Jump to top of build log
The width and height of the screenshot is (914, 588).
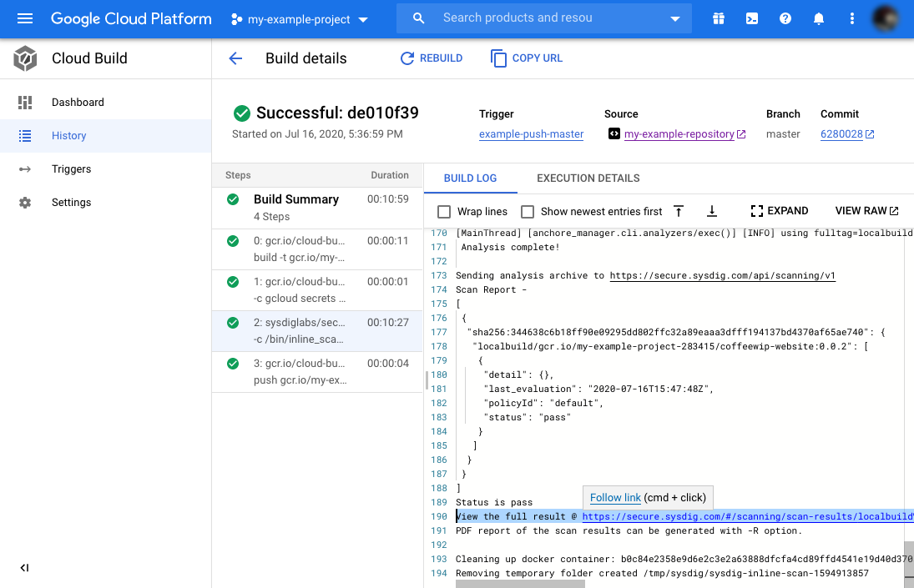[679, 211]
